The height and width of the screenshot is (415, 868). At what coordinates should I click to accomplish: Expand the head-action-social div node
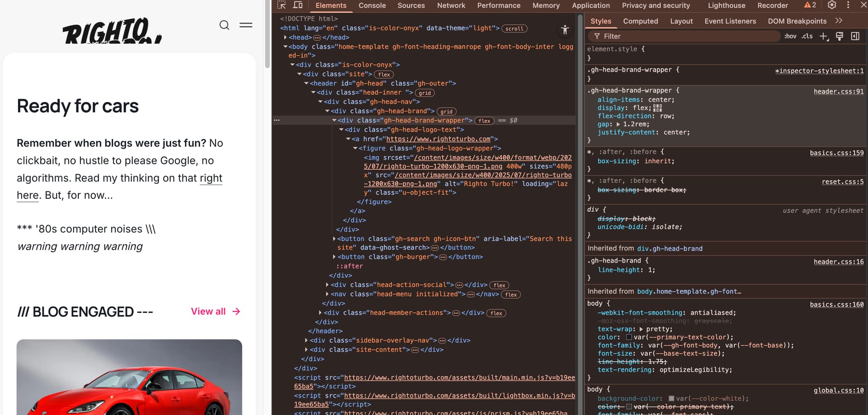coord(327,285)
